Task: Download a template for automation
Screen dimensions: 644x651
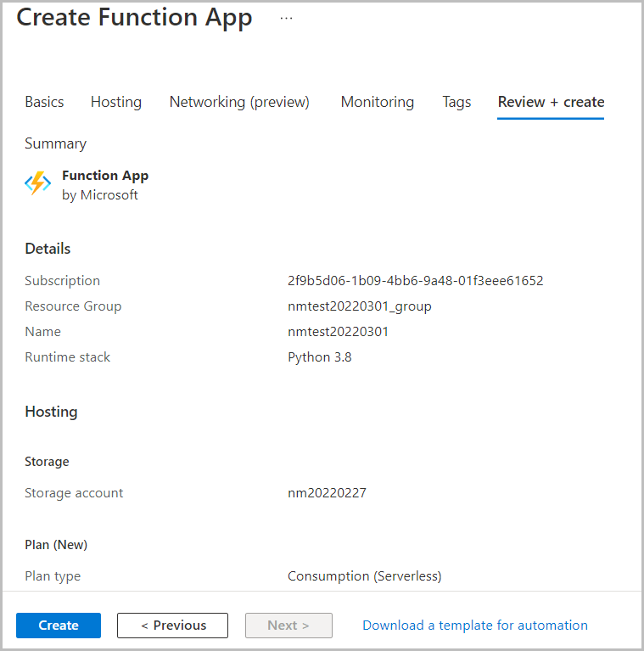Action: tap(475, 626)
